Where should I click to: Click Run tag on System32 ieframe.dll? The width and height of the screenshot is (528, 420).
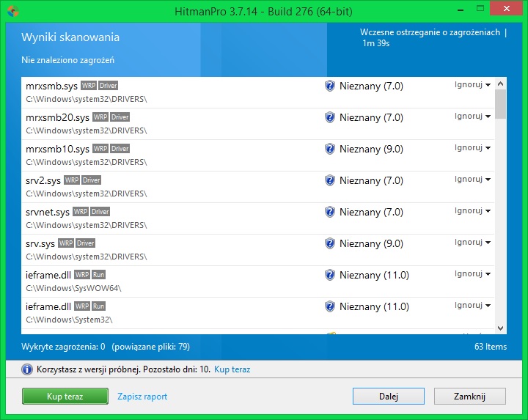99,306
